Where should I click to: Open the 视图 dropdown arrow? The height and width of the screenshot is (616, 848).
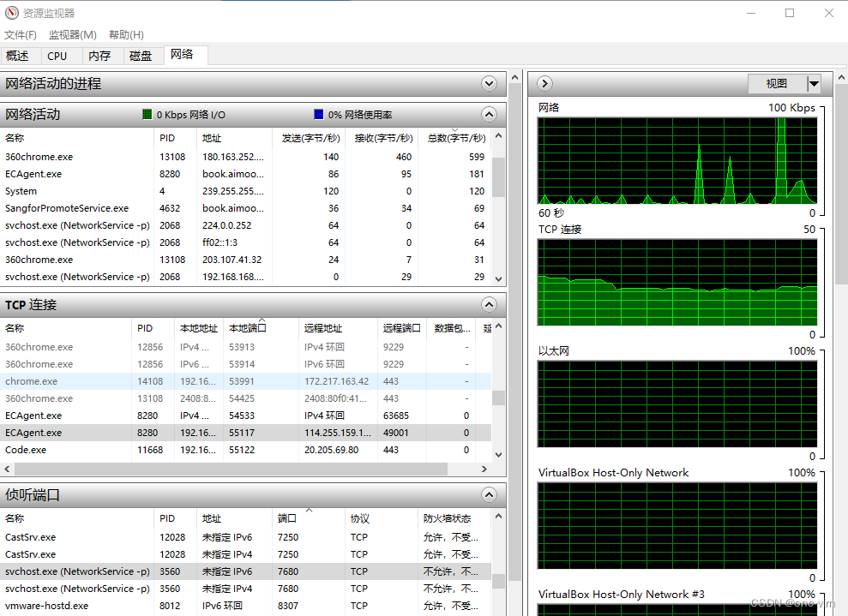pos(814,84)
